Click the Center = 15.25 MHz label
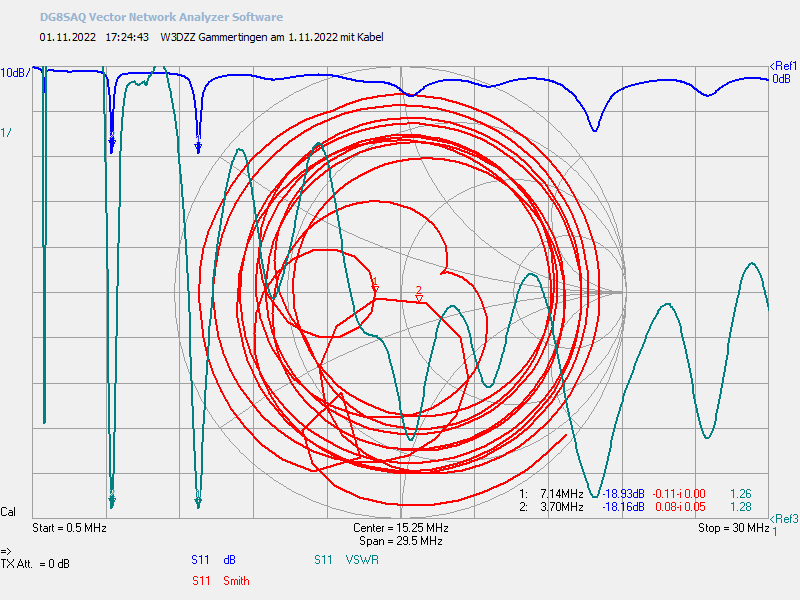800x600 pixels. tap(401, 528)
